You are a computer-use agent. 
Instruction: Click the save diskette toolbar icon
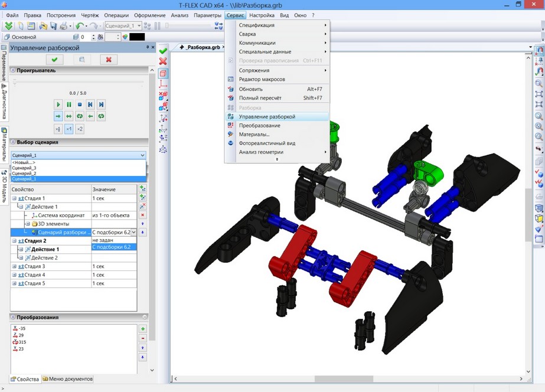coord(53,26)
